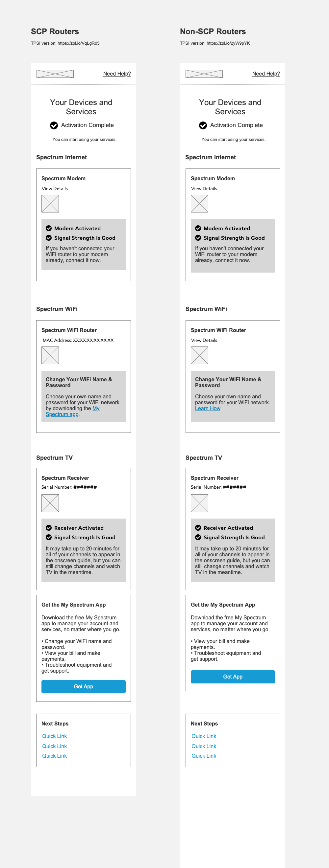Click the logo placeholder in Non-SCP Routers header
The height and width of the screenshot is (868, 329).
point(204,74)
